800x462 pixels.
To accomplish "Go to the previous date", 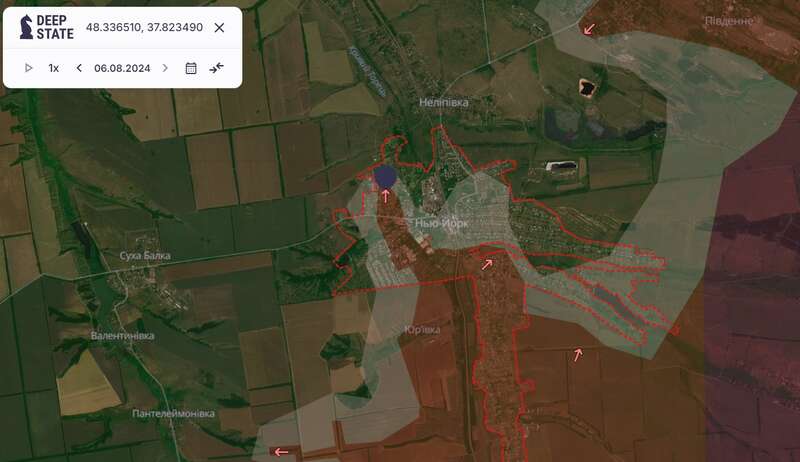I will (x=79, y=68).
